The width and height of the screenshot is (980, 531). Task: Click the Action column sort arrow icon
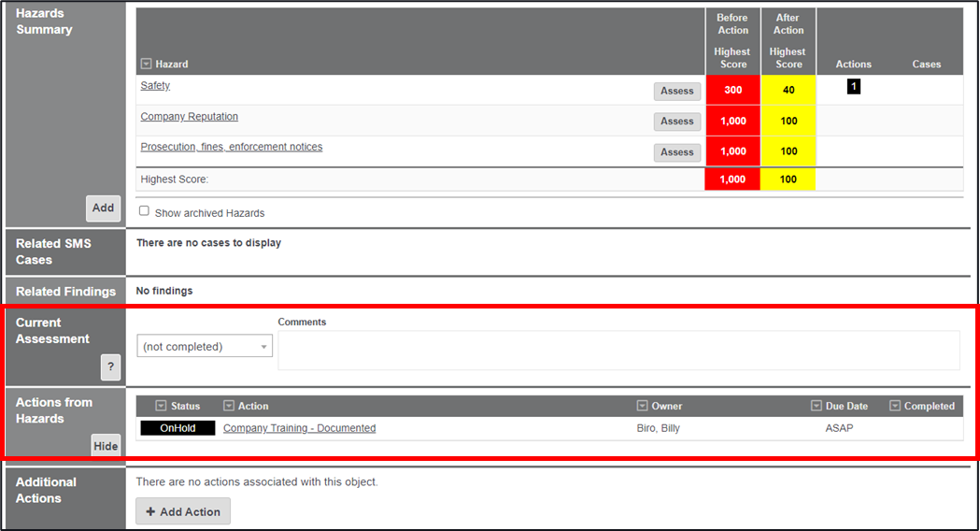(x=229, y=406)
